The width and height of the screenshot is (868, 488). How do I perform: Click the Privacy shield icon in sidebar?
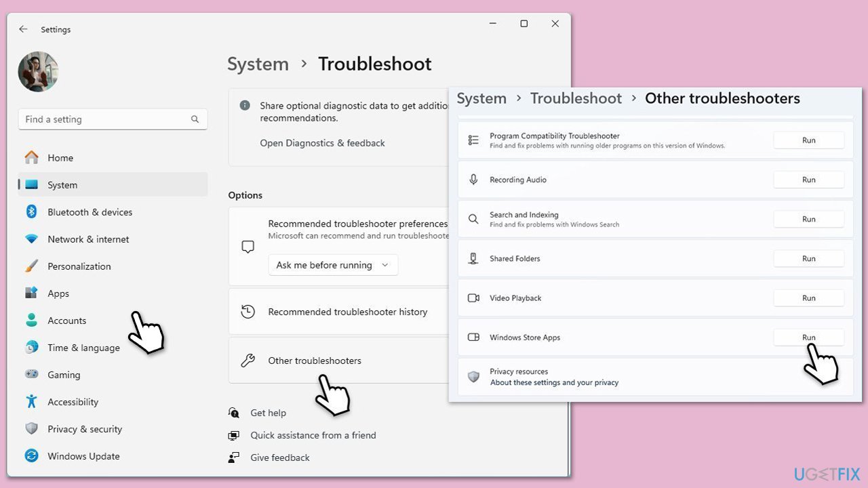[x=31, y=428]
